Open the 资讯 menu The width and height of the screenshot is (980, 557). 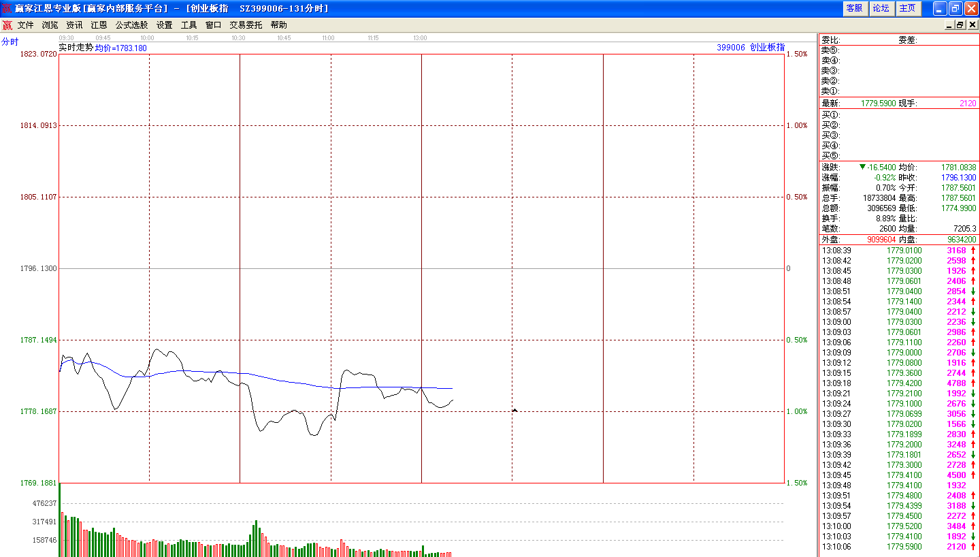pyautogui.click(x=75, y=25)
